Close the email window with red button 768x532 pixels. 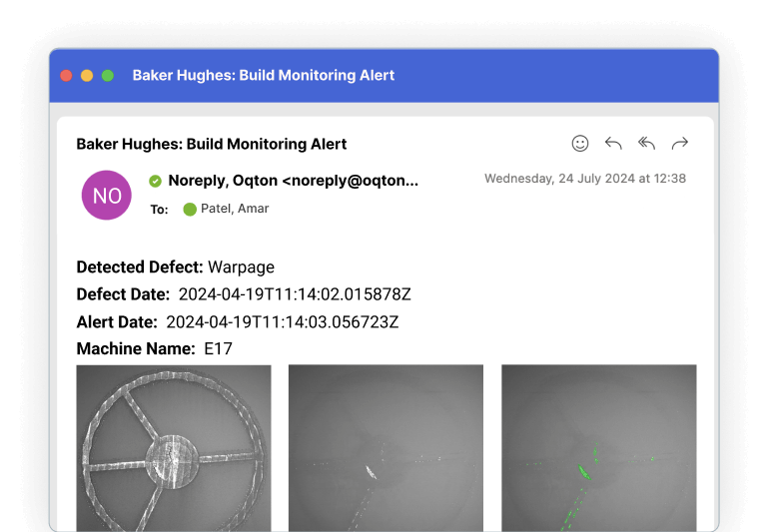pyautogui.click(x=66, y=76)
